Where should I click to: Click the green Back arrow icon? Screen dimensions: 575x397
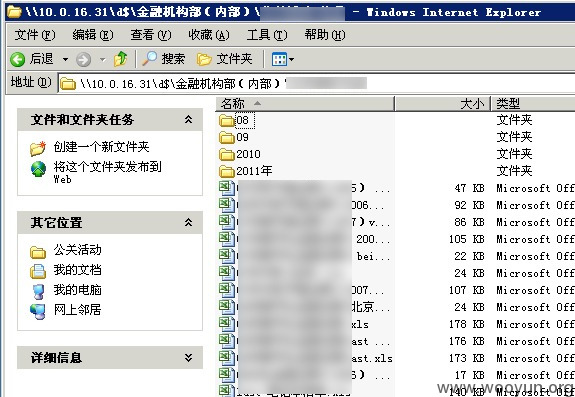coord(17,59)
